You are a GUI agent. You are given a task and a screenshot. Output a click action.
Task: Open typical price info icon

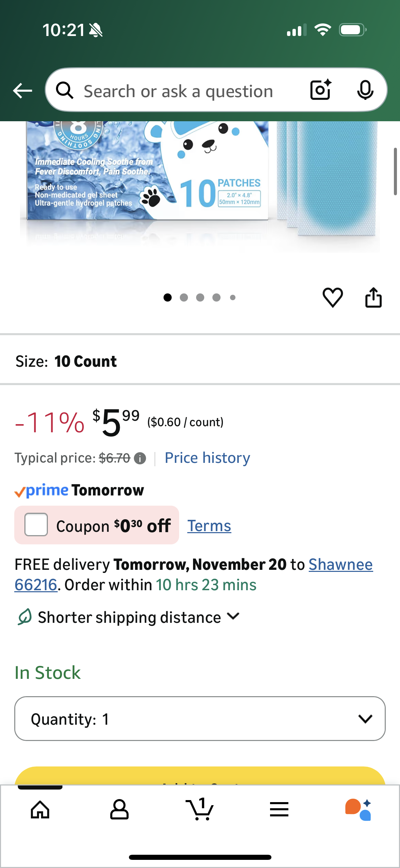pos(140,458)
